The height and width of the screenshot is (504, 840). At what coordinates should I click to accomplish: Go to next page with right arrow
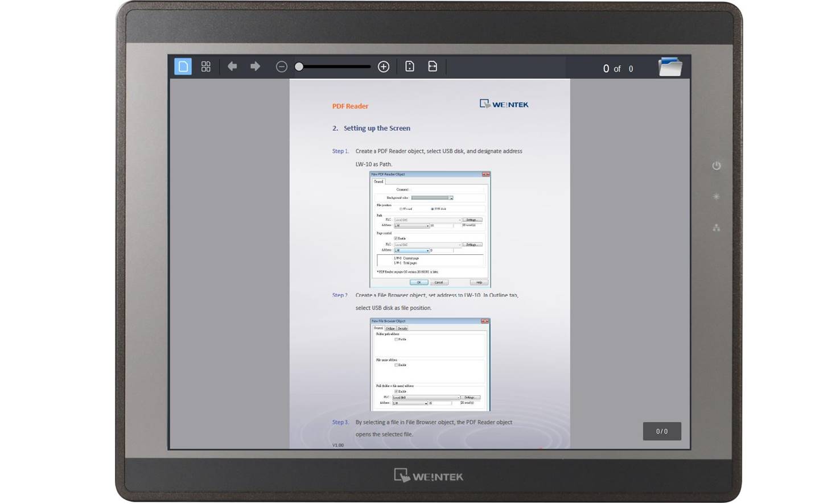pyautogui.click(x=255, y=67)
